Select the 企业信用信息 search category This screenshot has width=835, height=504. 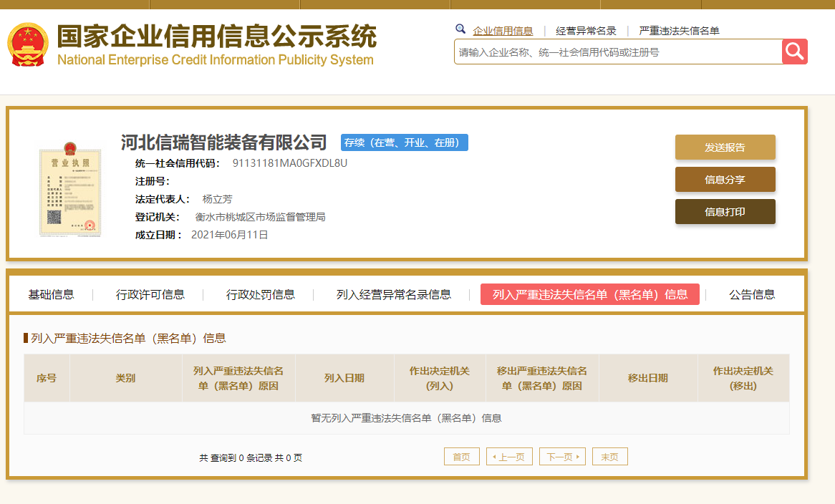coord(503,31)
